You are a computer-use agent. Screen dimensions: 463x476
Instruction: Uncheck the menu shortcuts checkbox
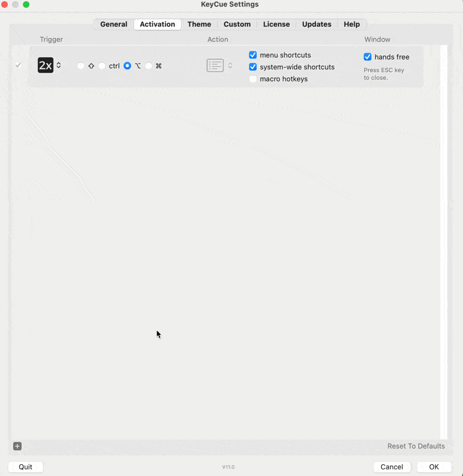(x=253, y=55)
